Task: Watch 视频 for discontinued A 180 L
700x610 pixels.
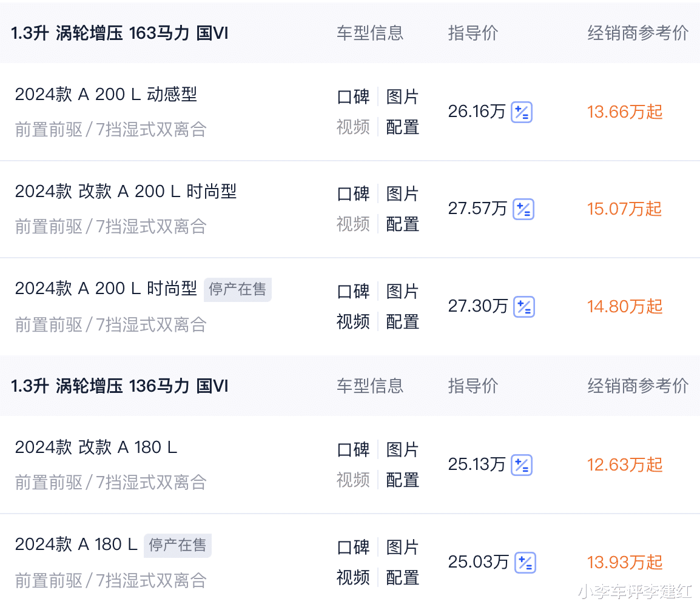Action: click(353, 578)
